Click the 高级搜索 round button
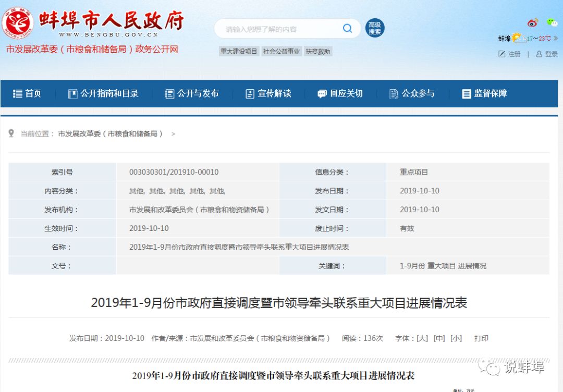This screenshot has height=392, width=563. pos(374,28)
